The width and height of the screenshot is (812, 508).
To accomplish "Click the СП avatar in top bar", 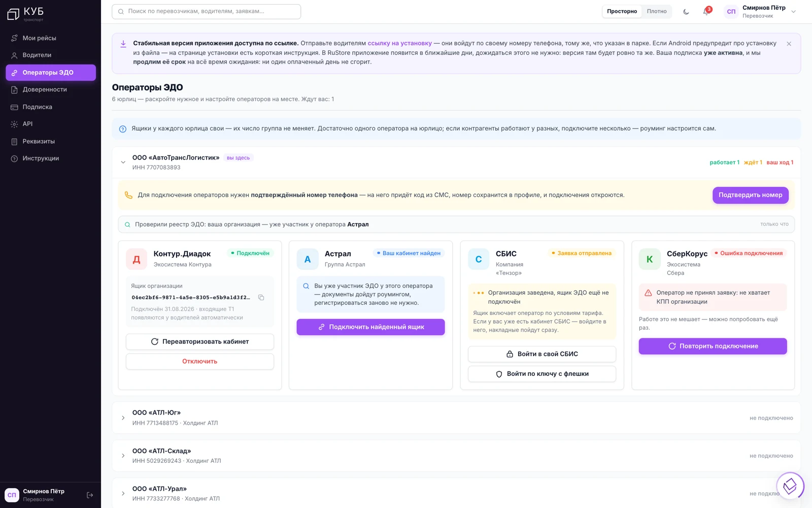I will (731, 12).
